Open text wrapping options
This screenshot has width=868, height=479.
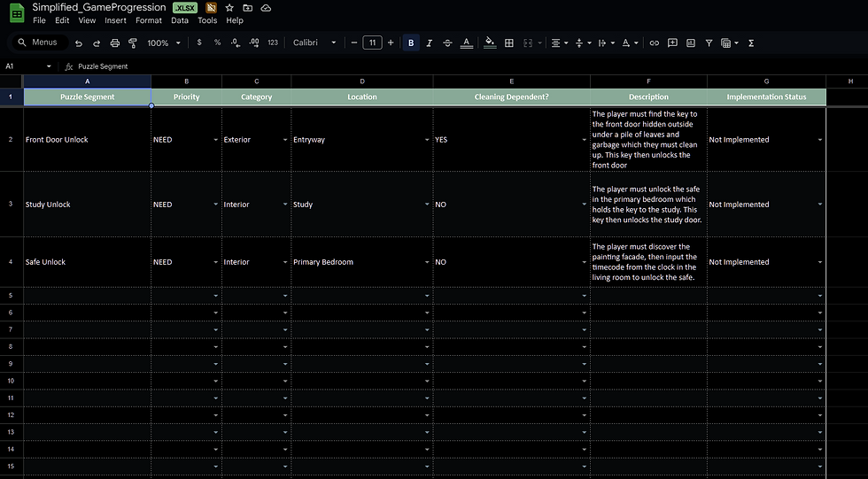607,42
